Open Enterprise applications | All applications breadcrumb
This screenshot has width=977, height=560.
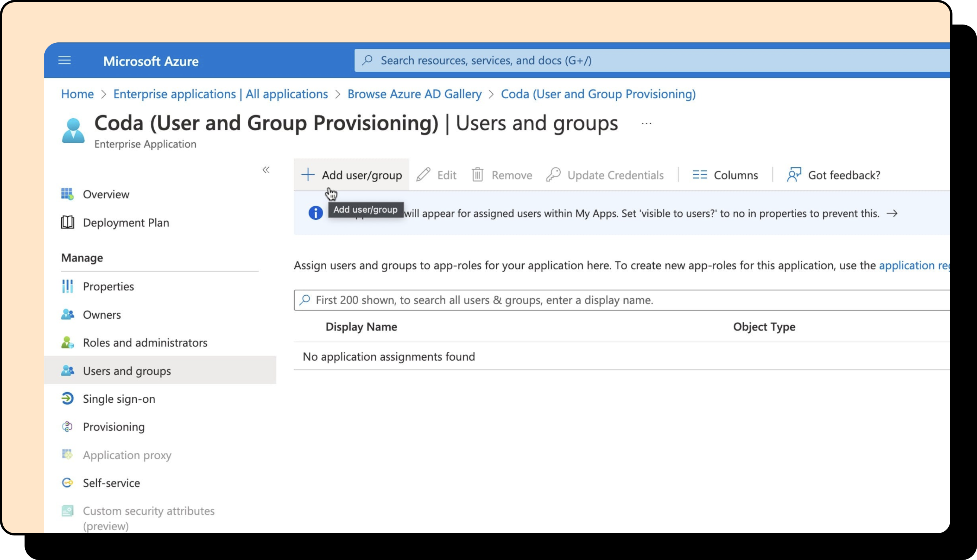pyautogui.click(x=221, y=94)
